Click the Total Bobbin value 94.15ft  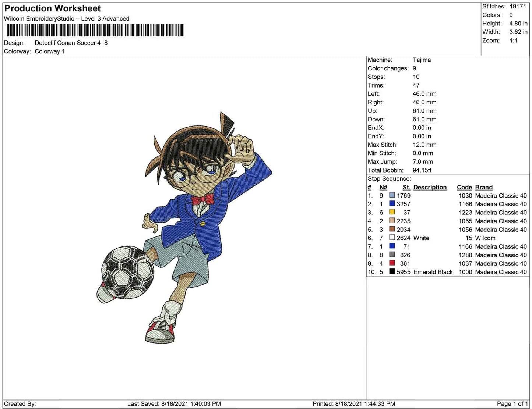[x=422, y=170]
